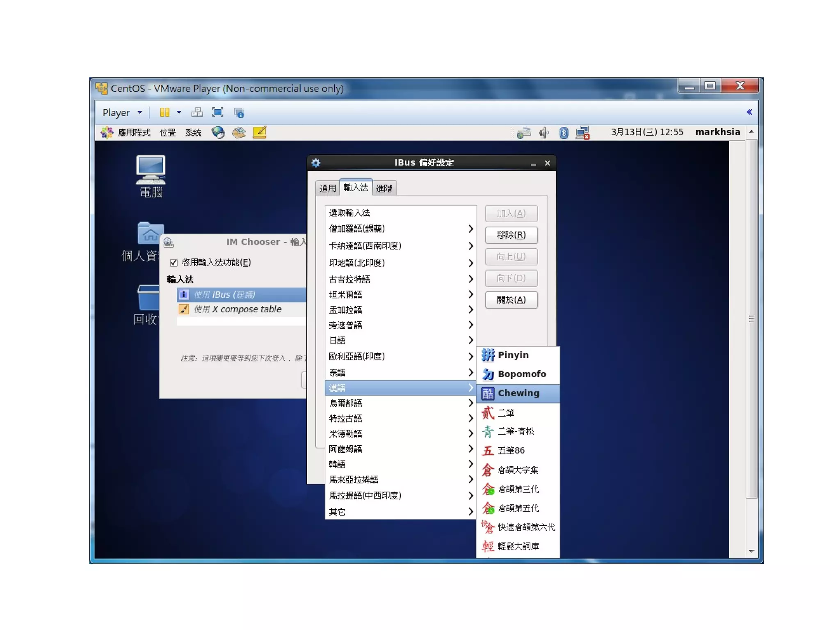Enter full screen mode via toolbar icon
The image size is (840, 630).
pos(217,112)
